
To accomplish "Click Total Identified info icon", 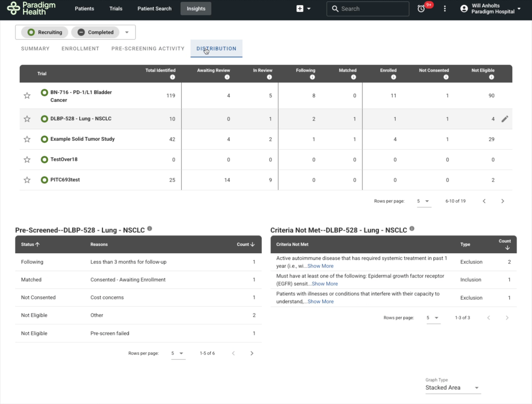I will (172, 77).
